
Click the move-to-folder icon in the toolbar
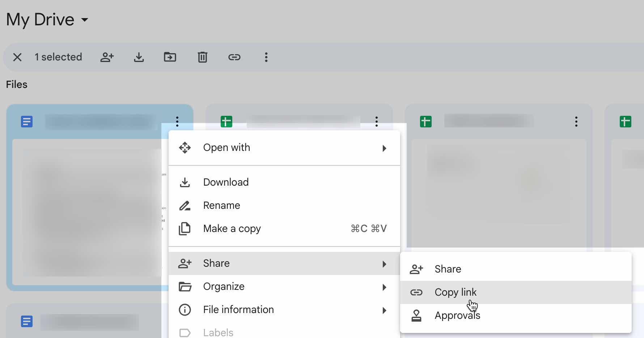(x=170, y=57)
